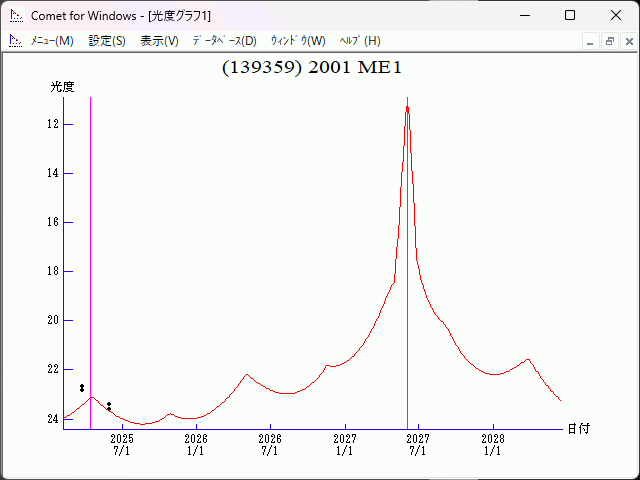Open the 表示(V) view menu
Screen dimensions: 640x480
159,41
